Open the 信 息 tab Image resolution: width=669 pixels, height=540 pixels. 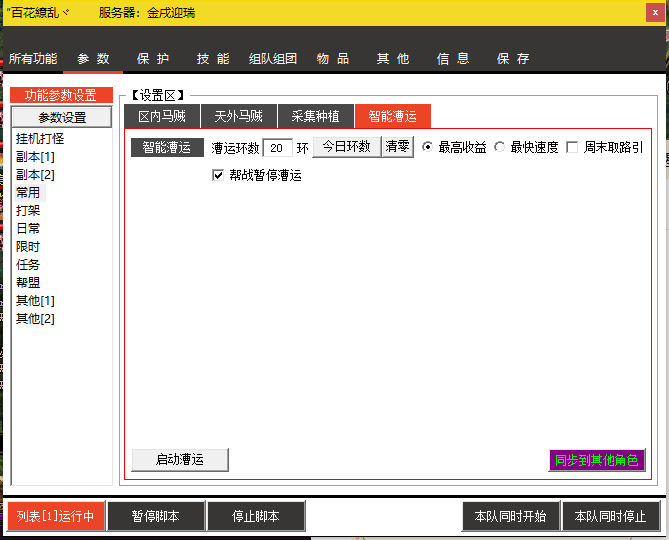click(x=453, y=59)
